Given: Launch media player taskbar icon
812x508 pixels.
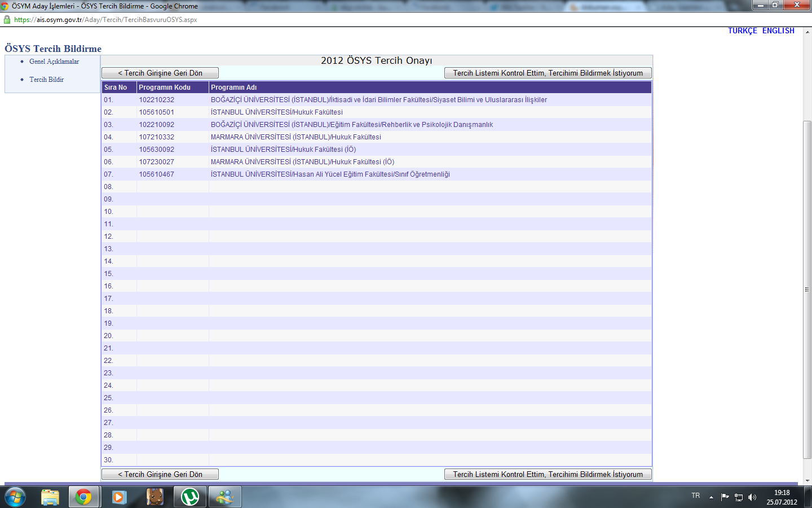Looking at the screenshot, I should 119,497.
